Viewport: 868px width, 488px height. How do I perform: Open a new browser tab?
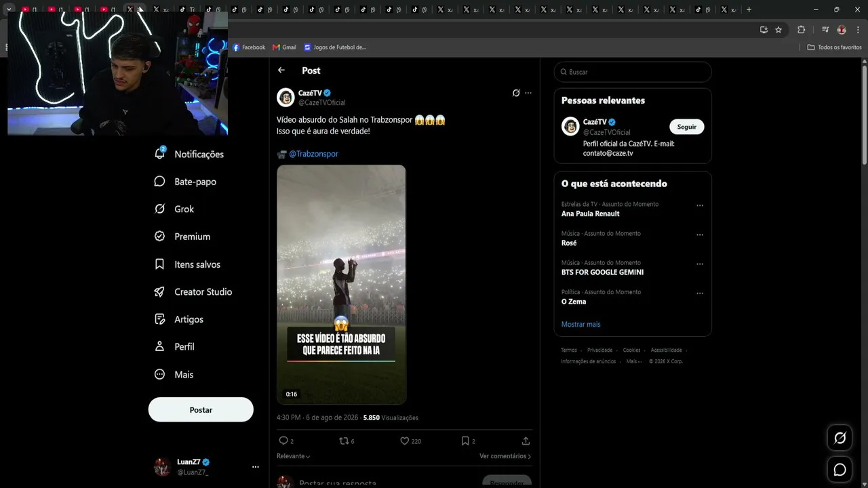click(x=749, y=9)
